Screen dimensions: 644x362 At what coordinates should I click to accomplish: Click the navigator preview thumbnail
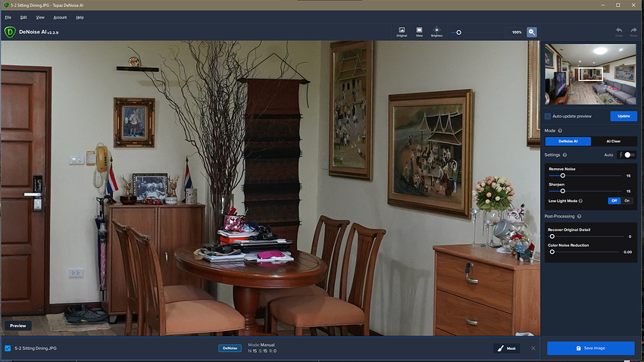coord(591,74)
